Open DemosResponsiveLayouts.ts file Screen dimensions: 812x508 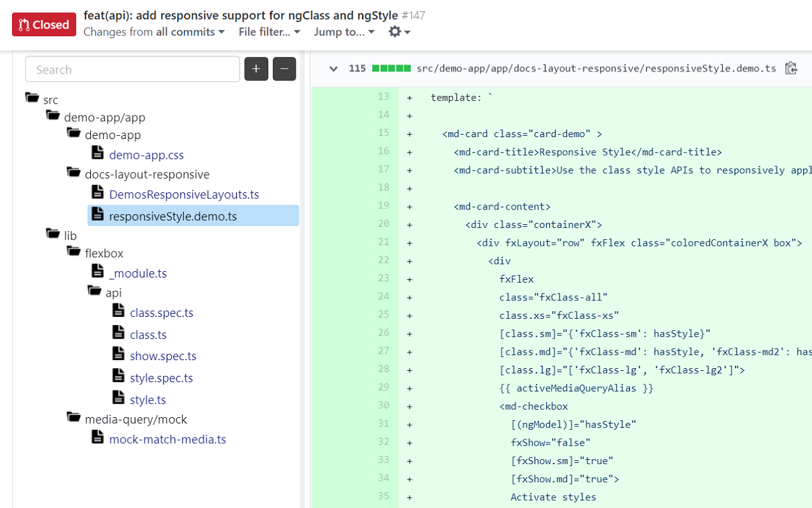(x=184, y=195)
